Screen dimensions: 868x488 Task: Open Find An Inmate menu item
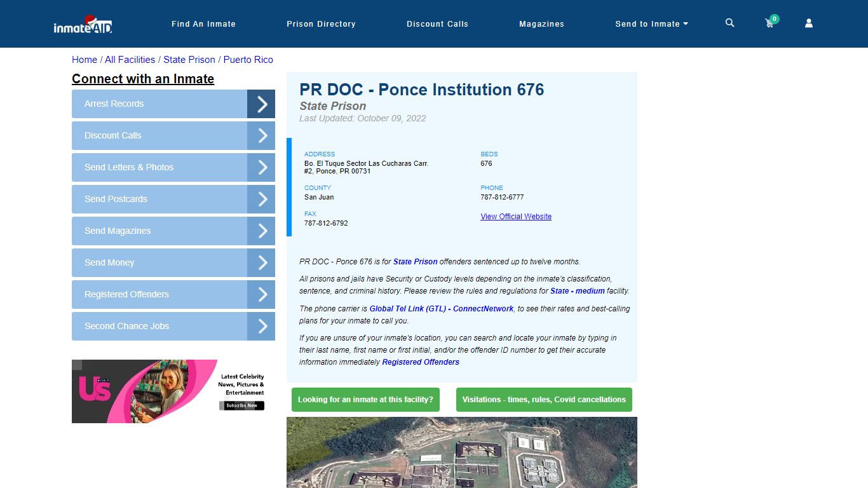coord(203,24)
